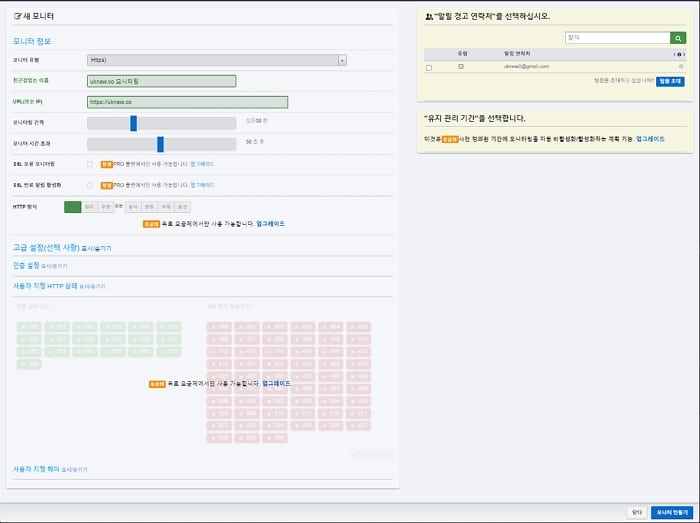
Task: Click the monitor timeout slider handle
Action: point(160,144)
